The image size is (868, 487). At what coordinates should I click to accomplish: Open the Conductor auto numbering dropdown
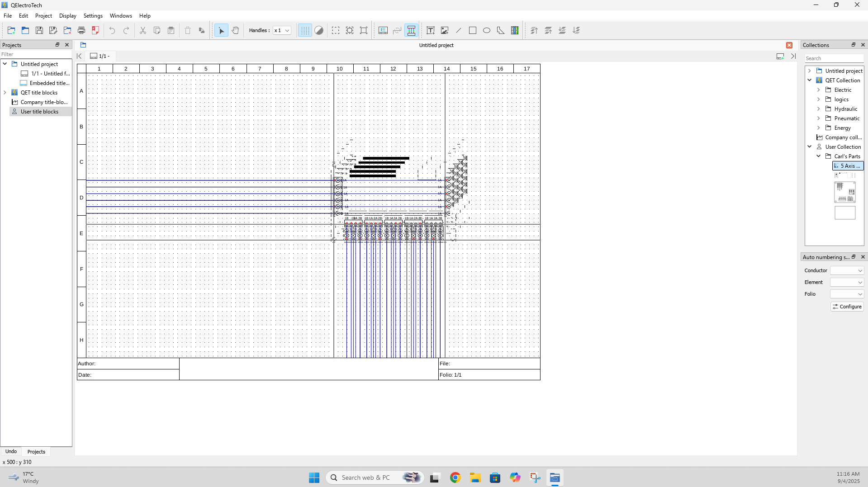847,270
